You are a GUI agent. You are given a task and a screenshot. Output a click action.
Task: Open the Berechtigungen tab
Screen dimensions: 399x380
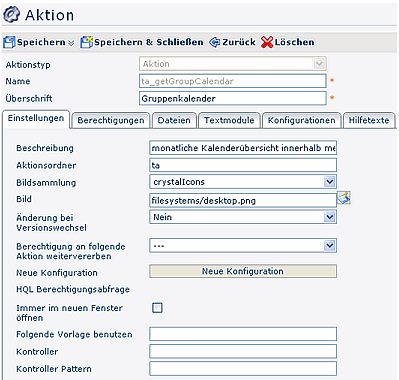tap(111, 120)
